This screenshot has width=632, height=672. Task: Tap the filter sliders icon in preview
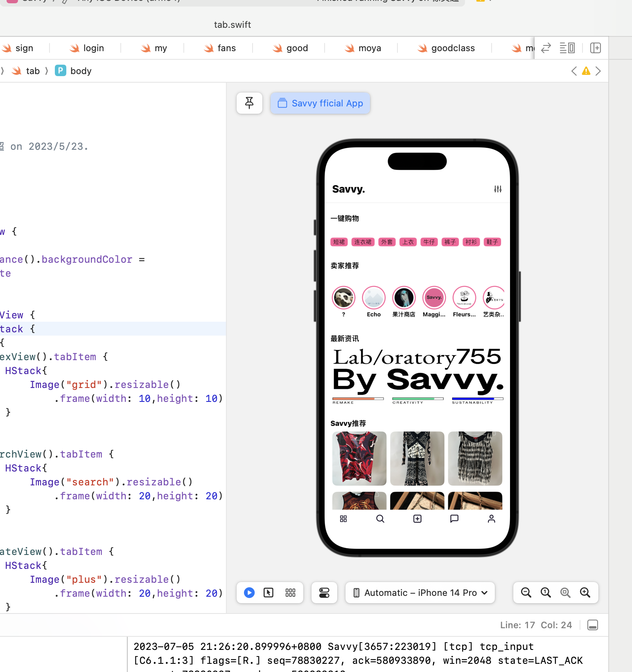point(498,189)
